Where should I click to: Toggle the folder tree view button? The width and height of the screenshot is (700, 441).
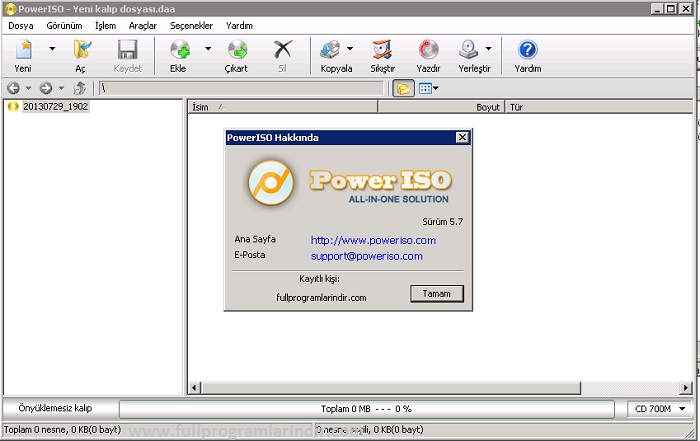[x=403, y=89]
